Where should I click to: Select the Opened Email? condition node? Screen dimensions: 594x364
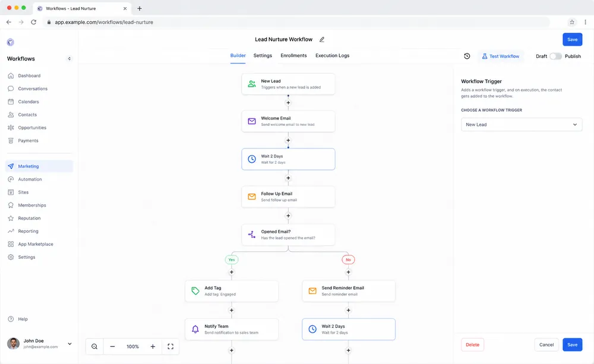click(288, 235)
